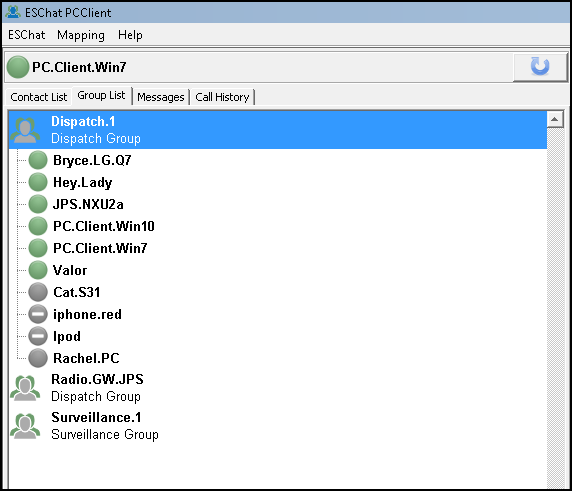Click the do-not-disturb icon beside Ipod
Screen dimensions: 572x491
click(x=38, y=336)
